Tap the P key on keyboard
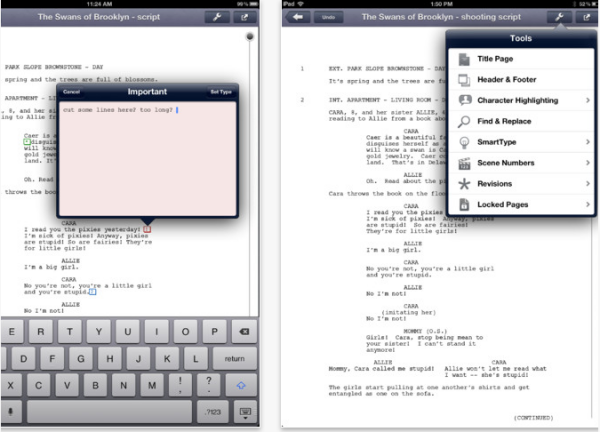The width and height of the screenshot is (600, 432). point(214,331)
